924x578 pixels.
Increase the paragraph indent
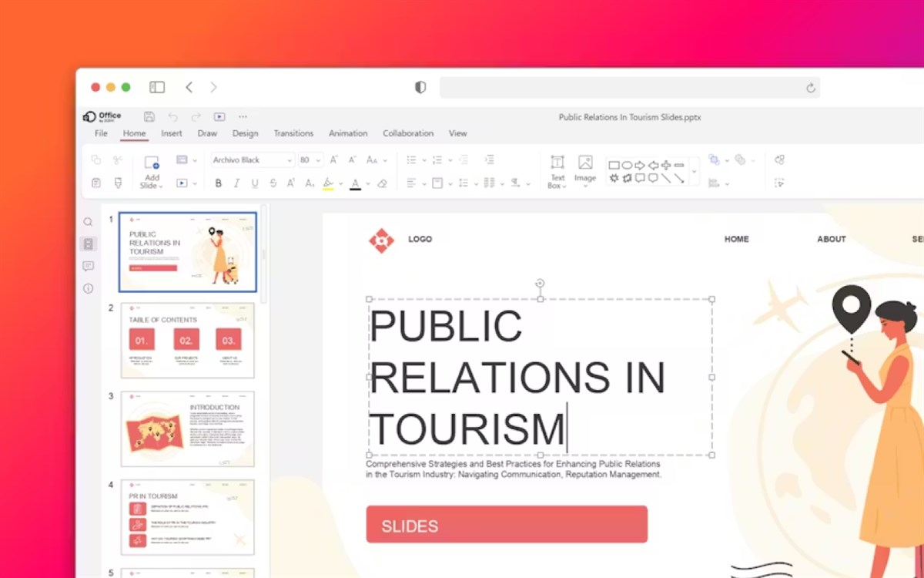pos(489,160)
